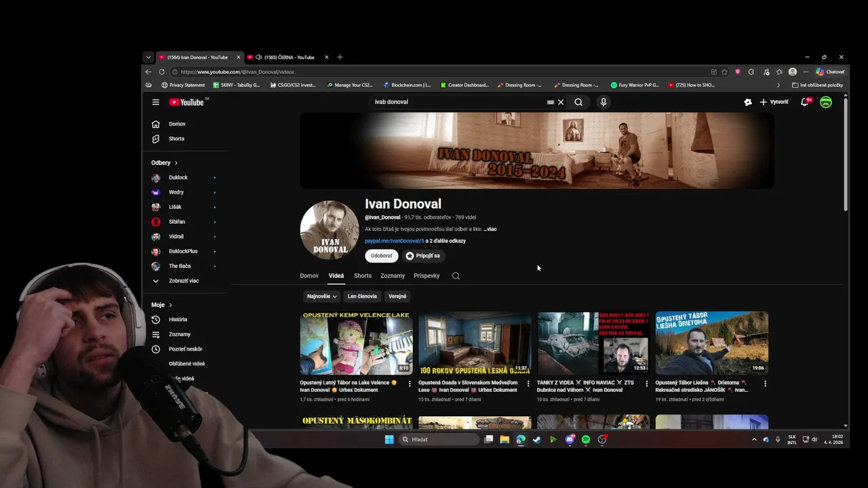868x488 pixels.
Task: Open the green account avatar menu
Action: click(x=826, y=102)
